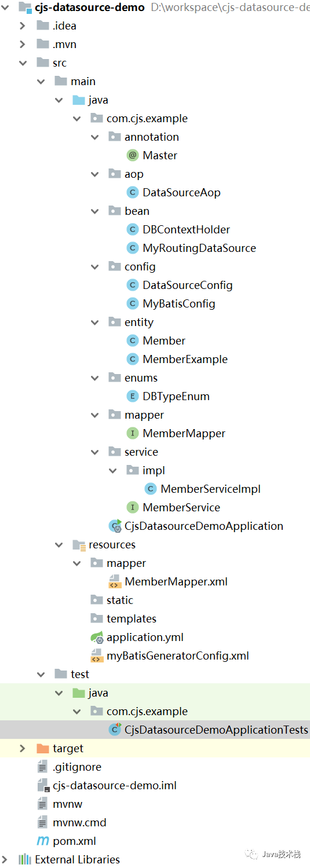Image resolution: width=310 pixels, height=868 pixels.
Task: Click the MemberMapper.xml file icon
Action: 115,581
